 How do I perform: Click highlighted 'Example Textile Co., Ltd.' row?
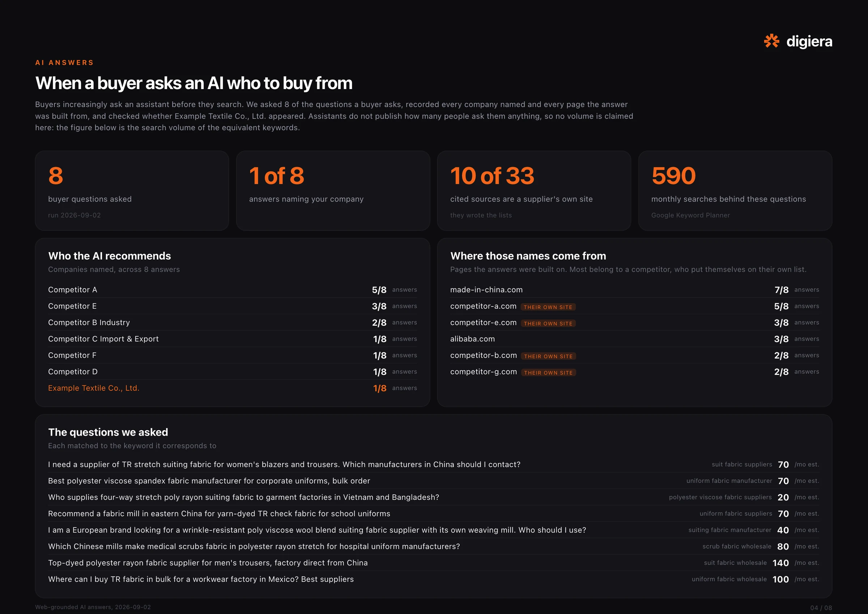point(94,388)
